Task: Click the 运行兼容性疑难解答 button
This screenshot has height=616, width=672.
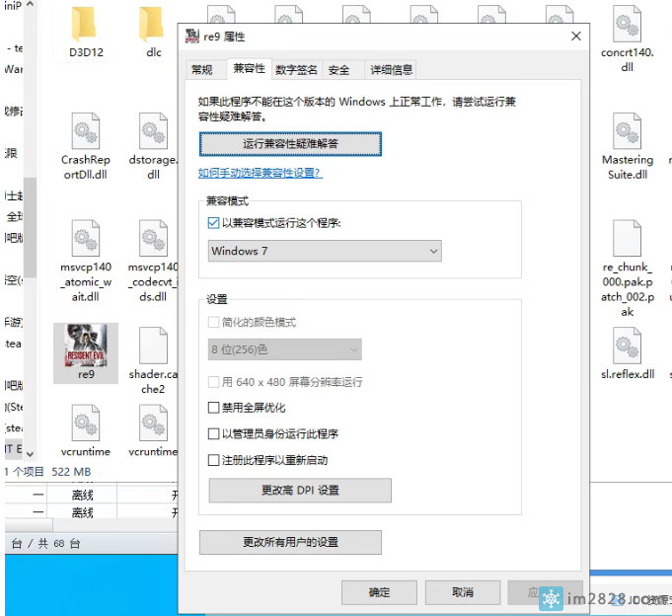Action: pyautogui.click(x=290, y=144)
